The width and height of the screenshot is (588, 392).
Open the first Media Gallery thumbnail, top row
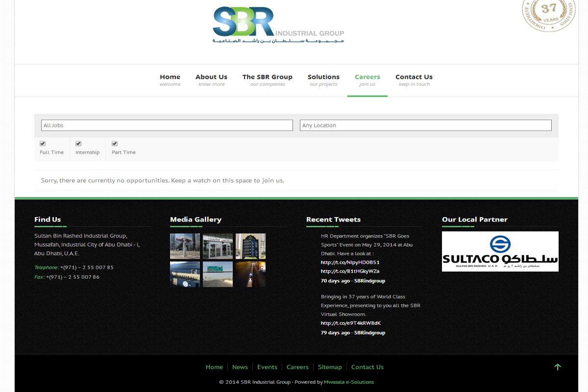[x=185, y=246]
